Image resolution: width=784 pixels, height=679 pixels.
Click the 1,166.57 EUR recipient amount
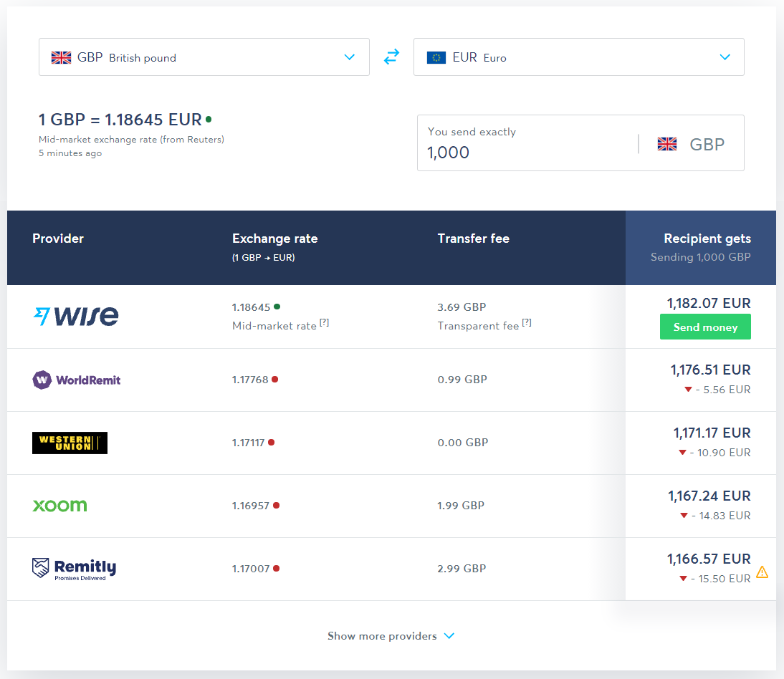709,559
